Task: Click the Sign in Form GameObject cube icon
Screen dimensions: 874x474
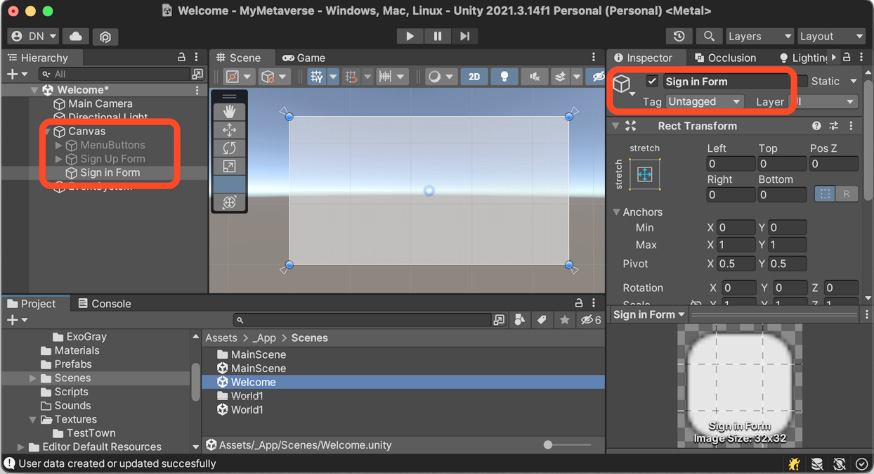Action: click(x=622, y=84)
